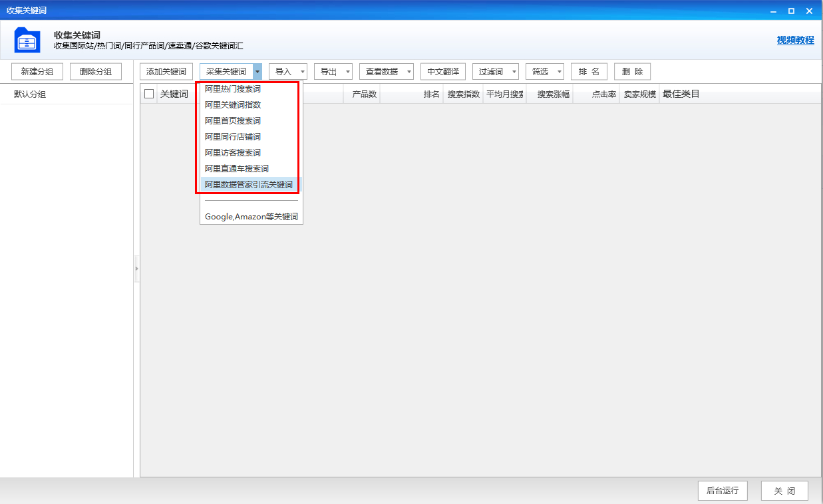The height and width of the screenshot is (504, 823).
Task: Click the 中文翻译 button
Action: point(443,72)
